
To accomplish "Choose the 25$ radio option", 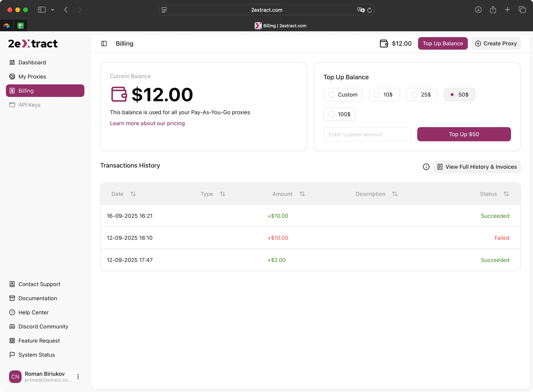I will [415, 95].
